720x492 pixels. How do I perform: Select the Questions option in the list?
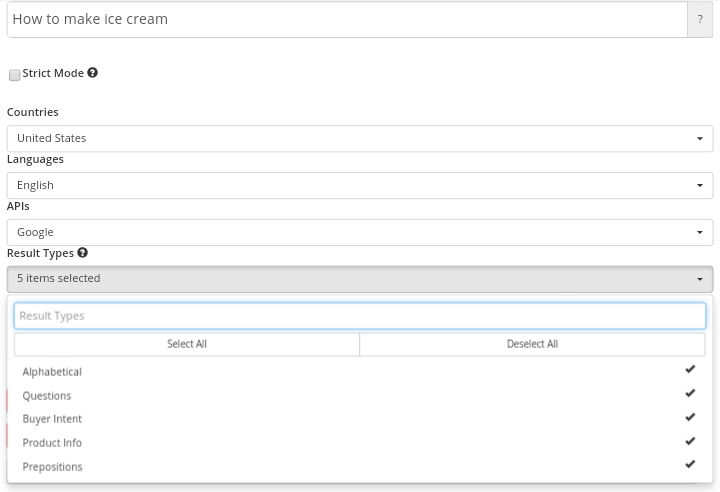(x=47, y=396)
